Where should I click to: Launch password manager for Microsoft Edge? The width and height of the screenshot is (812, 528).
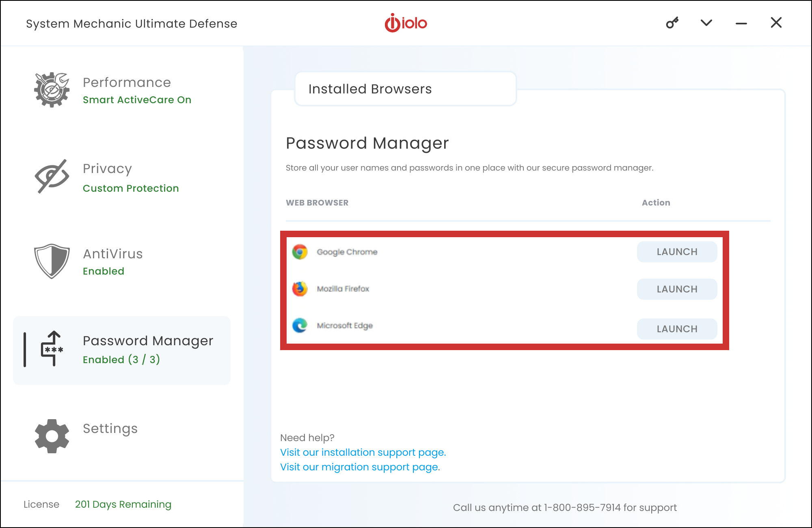pyautogui.click(x=677, y=329)
